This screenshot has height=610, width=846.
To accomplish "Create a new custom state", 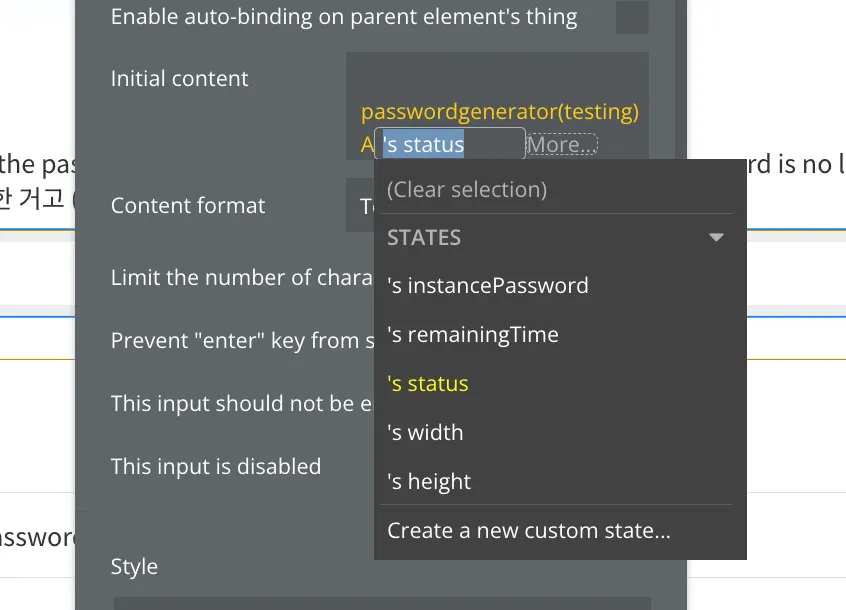I will (529, 531).
